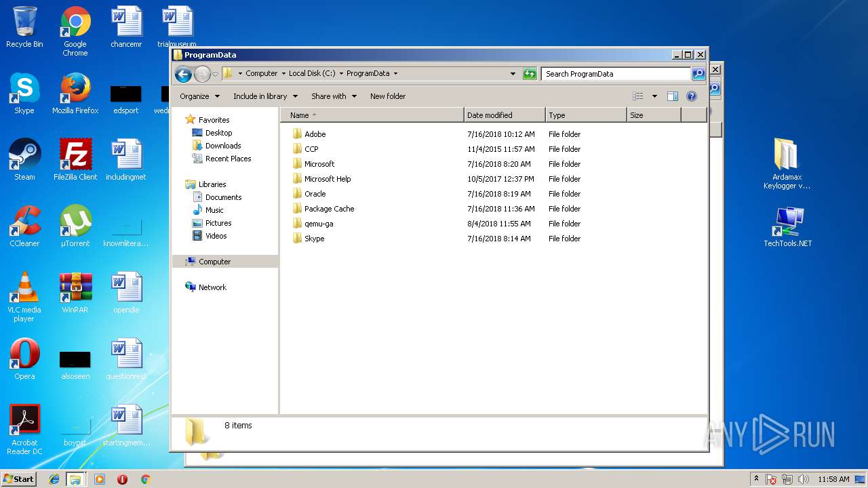Expand Computer breadcrumb dropdown arrow
Image resolution: width=868 pixels, height=488 pixels.
coord(283,74)
